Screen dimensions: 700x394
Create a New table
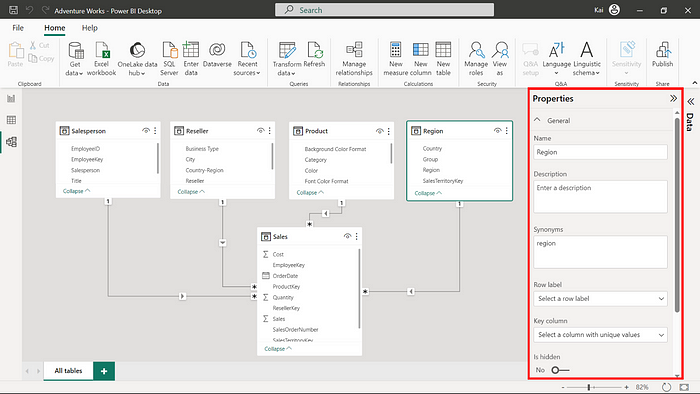pos(443,58)
